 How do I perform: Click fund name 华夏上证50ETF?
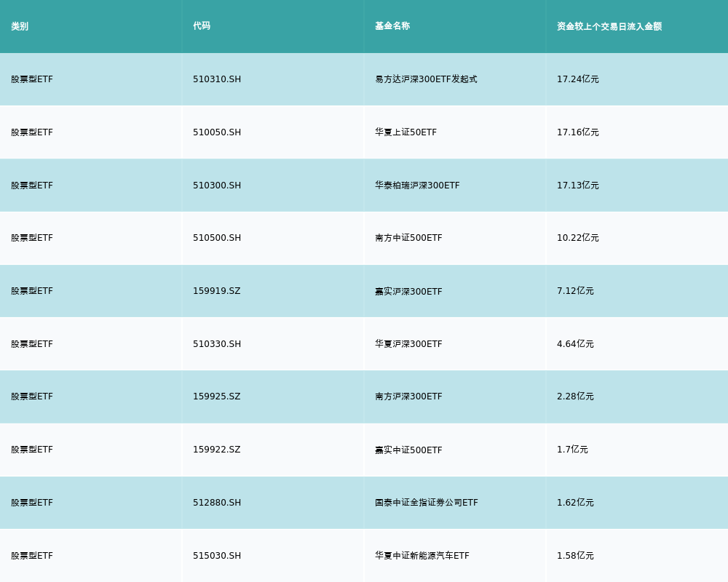click(x=405, y=132)
